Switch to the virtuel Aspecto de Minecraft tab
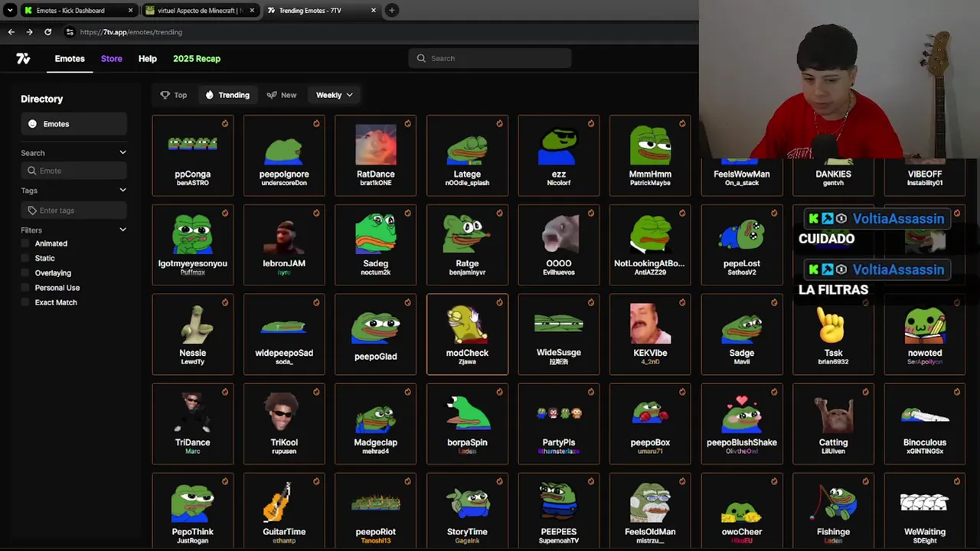Screen dimensions: 980x551 [201, 11]
